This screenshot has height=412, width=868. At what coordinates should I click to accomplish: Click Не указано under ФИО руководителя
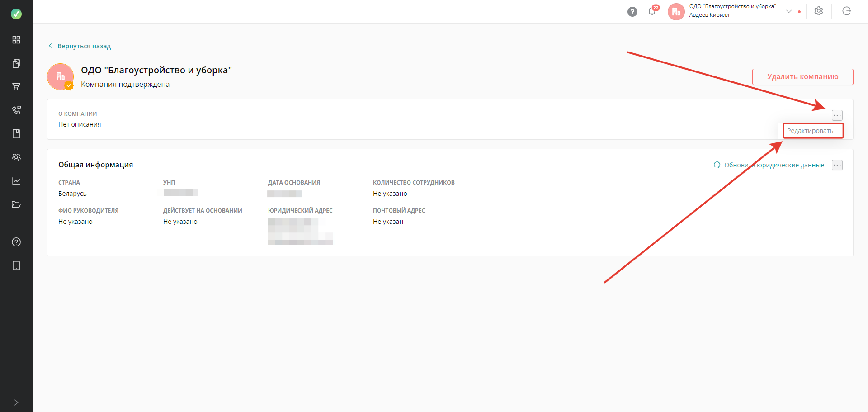pos(75,222)
